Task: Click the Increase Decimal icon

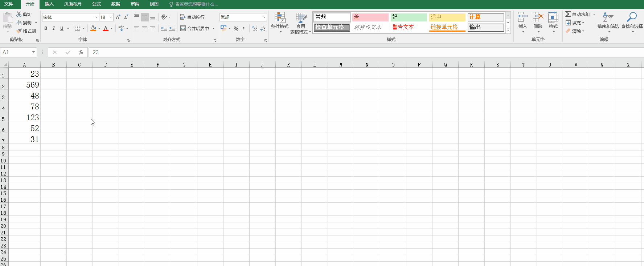Action: 255,28
